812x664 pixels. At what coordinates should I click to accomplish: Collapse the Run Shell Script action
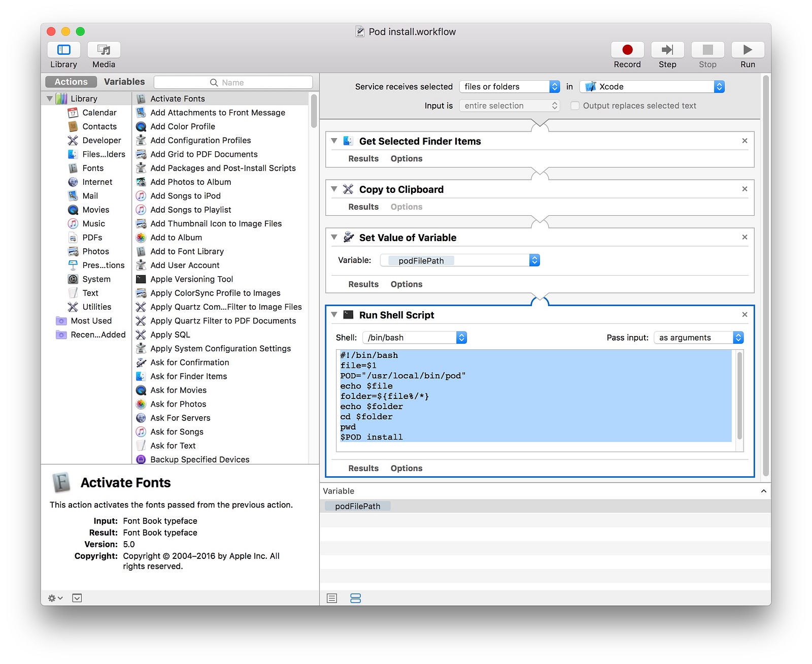tap(334, 315)
